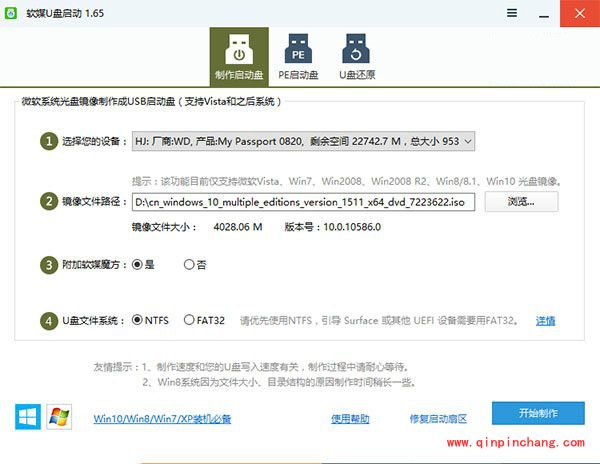Click the 修复启动扇区 link
Viewport: 600px width, 464px height.
(x=438, y=419)
